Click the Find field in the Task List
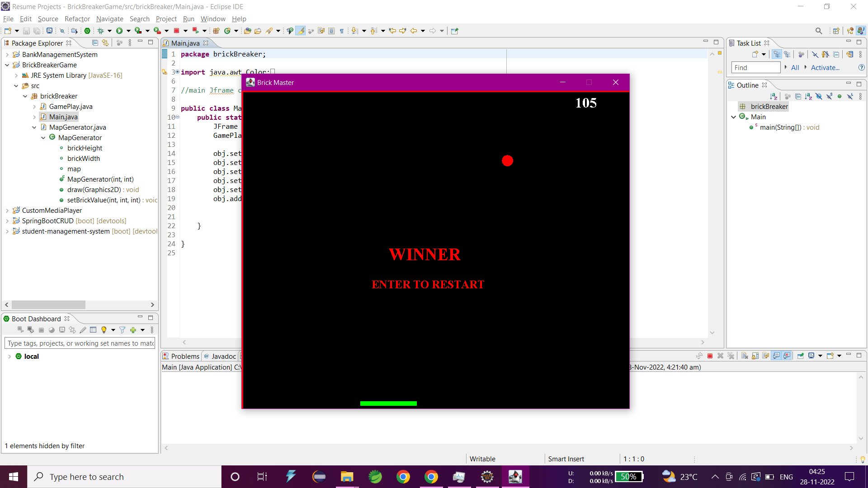868x488 pixels. 755,67
